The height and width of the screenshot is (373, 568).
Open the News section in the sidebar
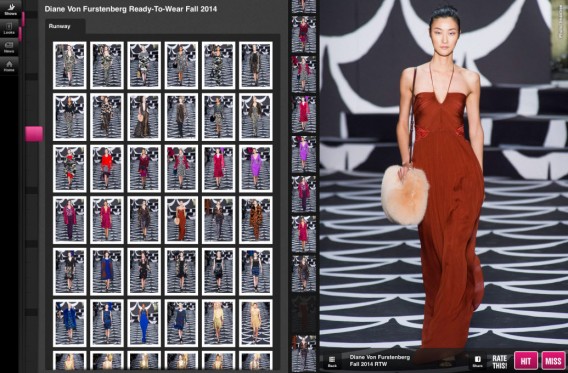[x=9, y=47]
